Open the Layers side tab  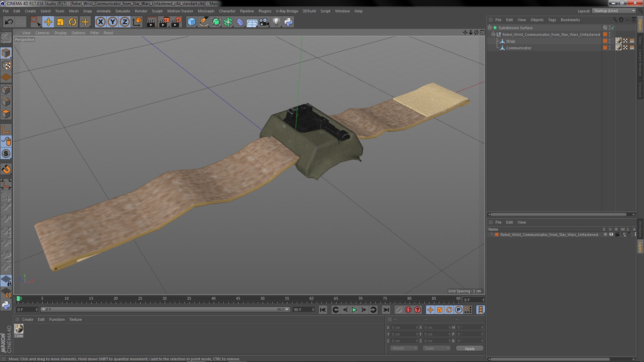[x=640, y=247]
